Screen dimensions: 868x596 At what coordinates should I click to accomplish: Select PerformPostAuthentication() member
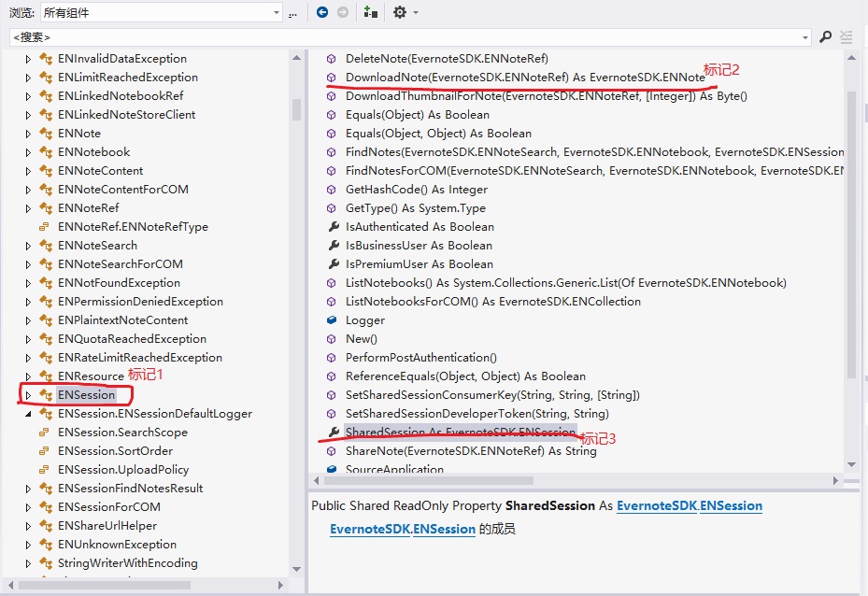421,358
